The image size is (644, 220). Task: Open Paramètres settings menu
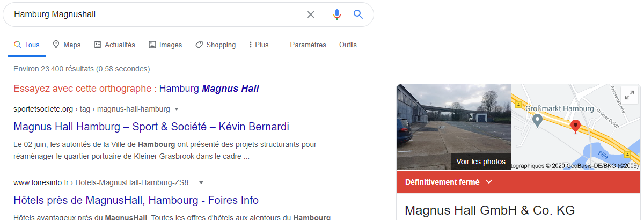point(308,45)
